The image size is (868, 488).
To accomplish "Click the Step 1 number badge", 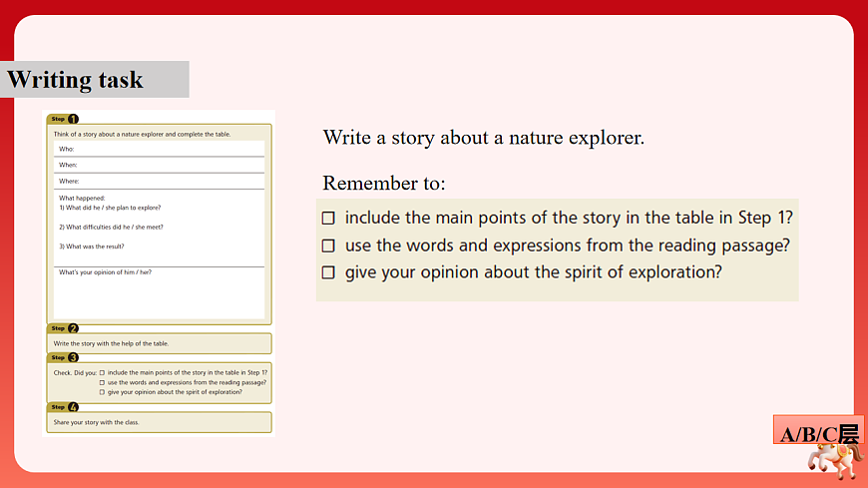I will pos(73,119).
